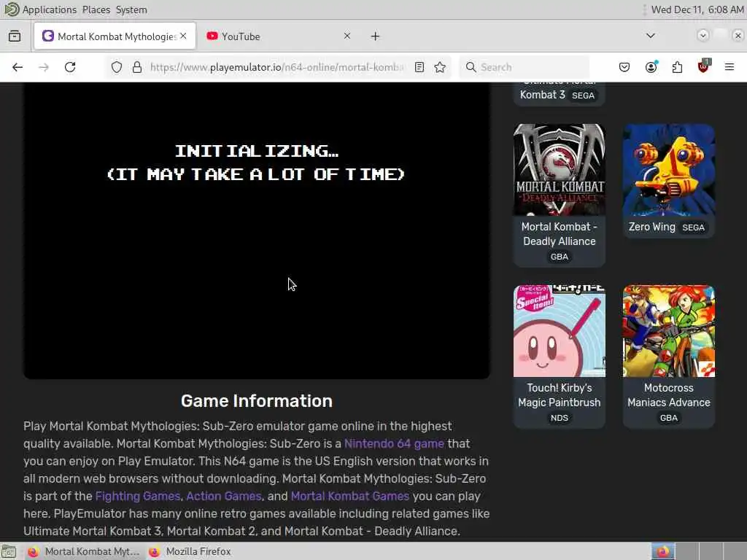Click the window minimize dropdown button

point(703,36)
